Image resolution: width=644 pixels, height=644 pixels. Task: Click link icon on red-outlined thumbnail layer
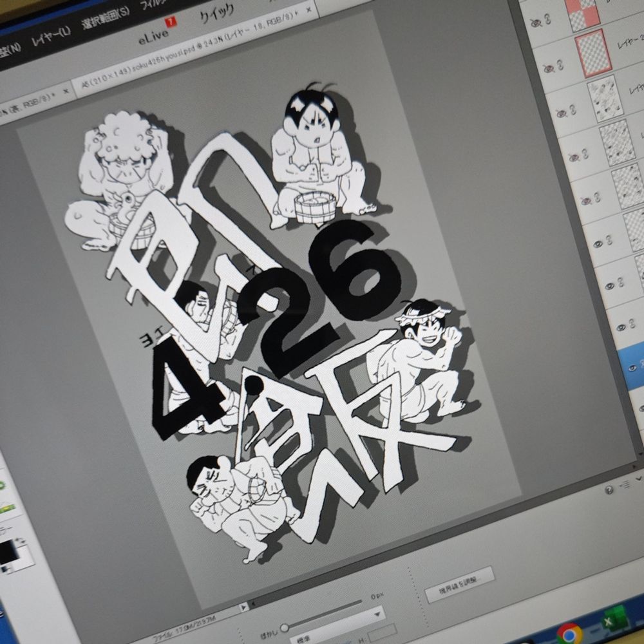tap(560, 64)
